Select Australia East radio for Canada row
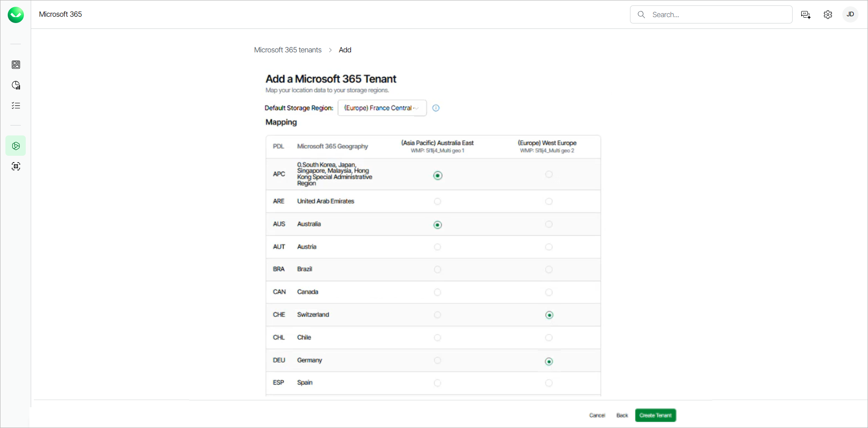 tap(438, 292)
